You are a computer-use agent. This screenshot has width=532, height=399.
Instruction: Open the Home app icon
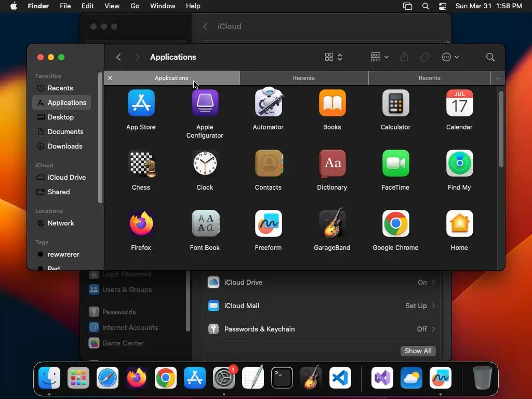point(459,223)
